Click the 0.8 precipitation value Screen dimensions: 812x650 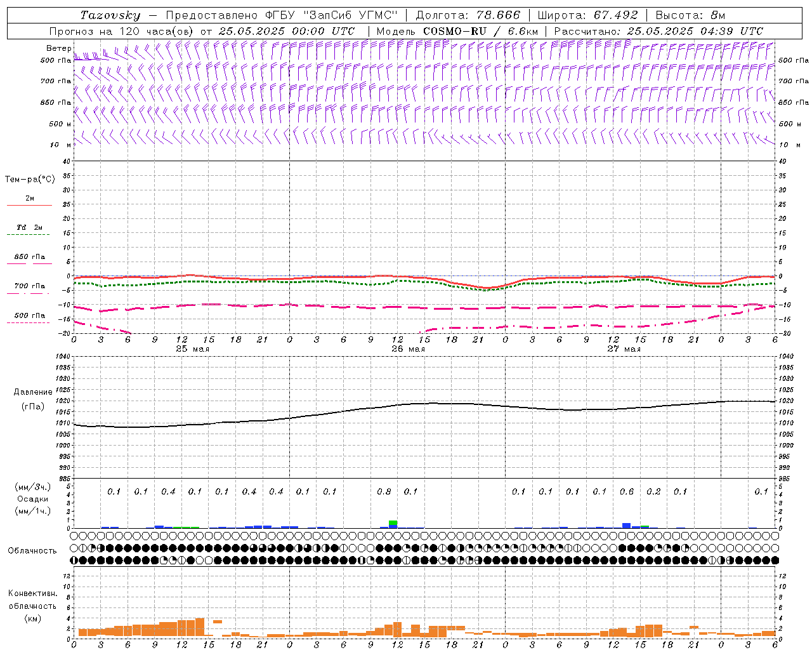pyautogui.click(x=384, y=492)
